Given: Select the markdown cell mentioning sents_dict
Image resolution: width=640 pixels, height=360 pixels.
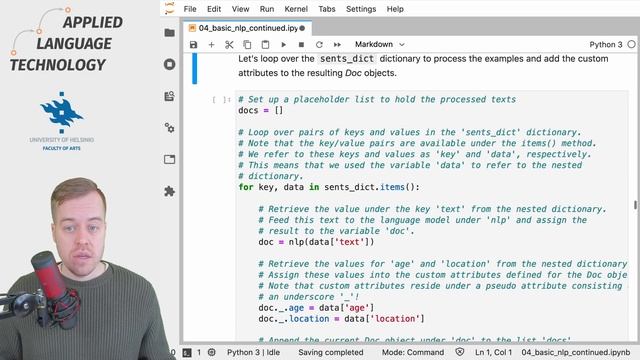Looking at the screenshot, I should point(423,66).
